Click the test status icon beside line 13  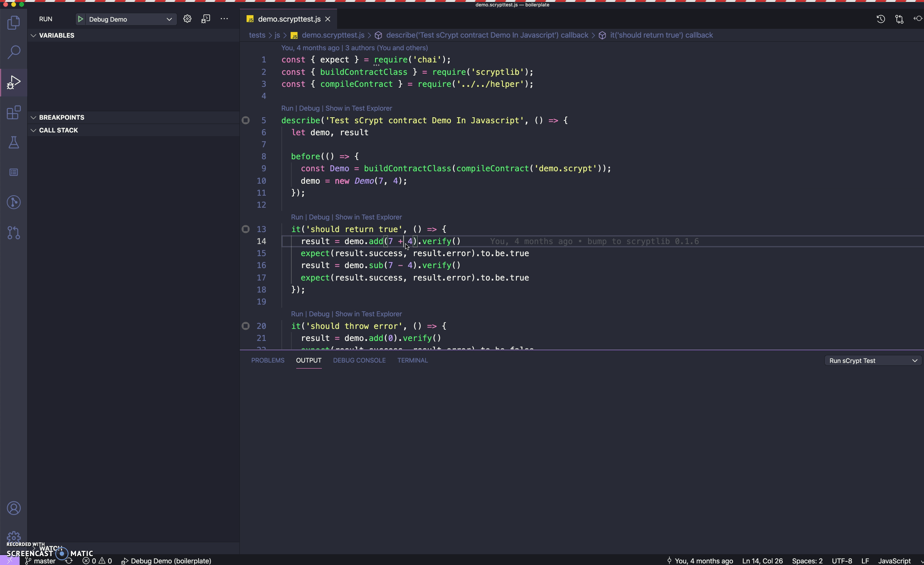(x=246, y=229)
